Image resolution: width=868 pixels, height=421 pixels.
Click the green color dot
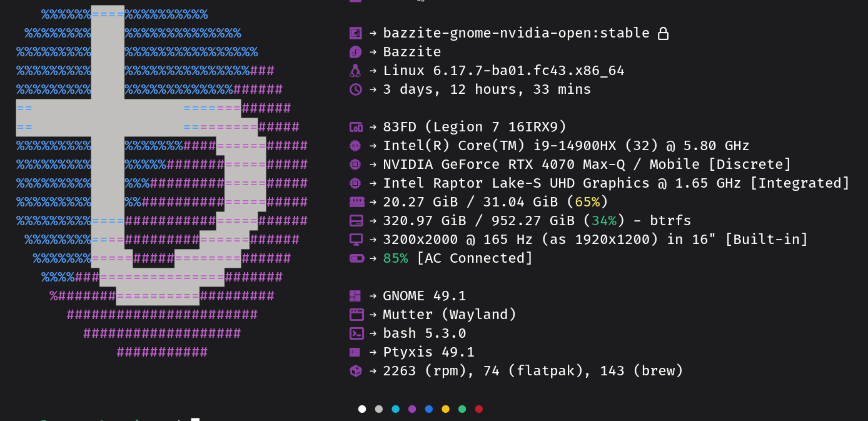[462, 409]
